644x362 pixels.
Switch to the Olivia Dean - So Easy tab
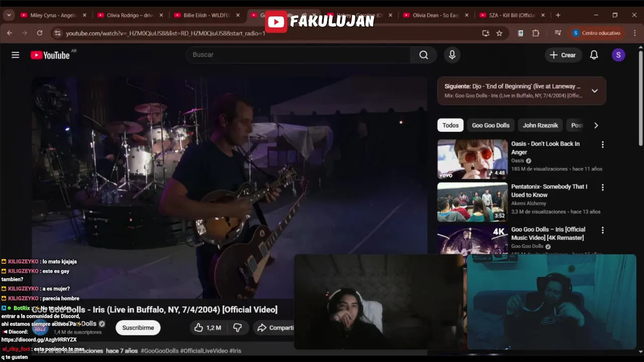tap(436, 15)
